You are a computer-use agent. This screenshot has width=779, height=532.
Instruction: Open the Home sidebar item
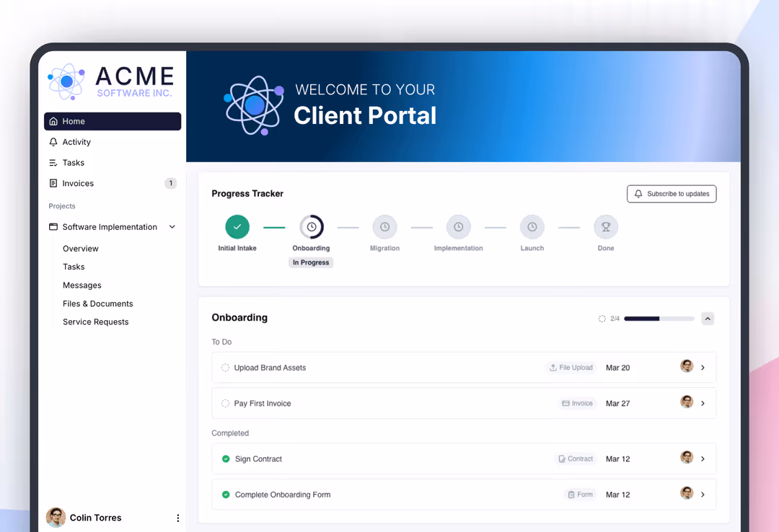click(x=113, y=121)
